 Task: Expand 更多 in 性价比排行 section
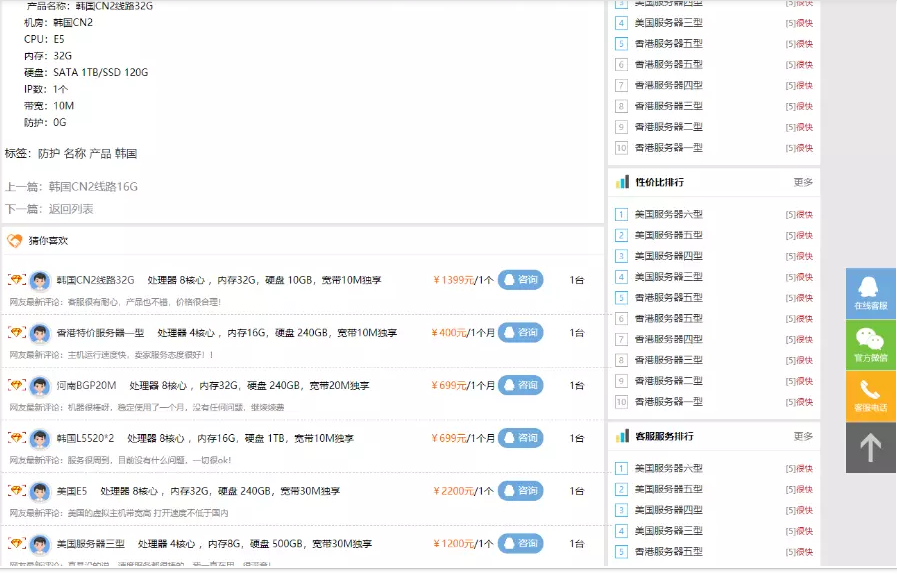coord(803,182)
